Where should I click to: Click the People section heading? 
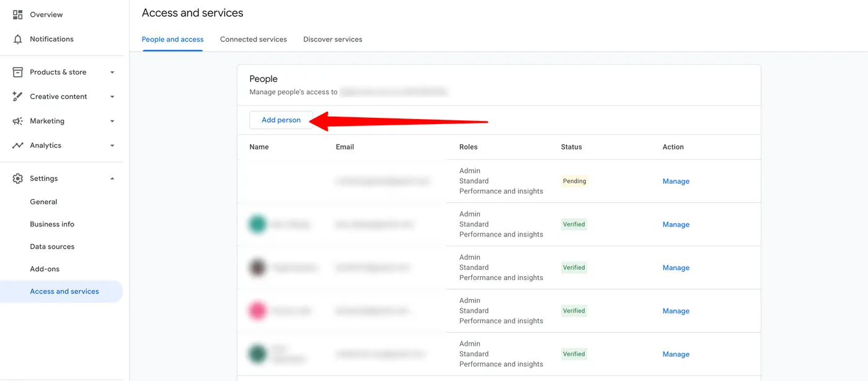click(263, 79)
